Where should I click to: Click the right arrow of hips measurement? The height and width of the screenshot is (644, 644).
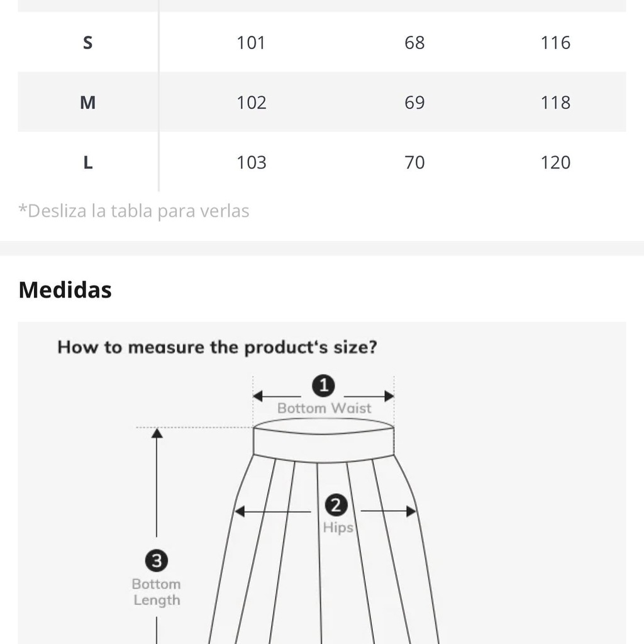pyautogui.click(x=411, y=511)
